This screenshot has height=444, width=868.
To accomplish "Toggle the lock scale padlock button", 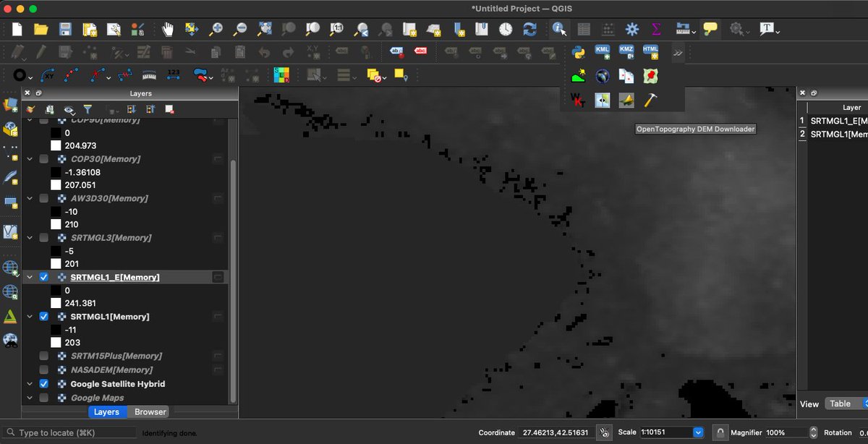I will (x=720, y=432).
